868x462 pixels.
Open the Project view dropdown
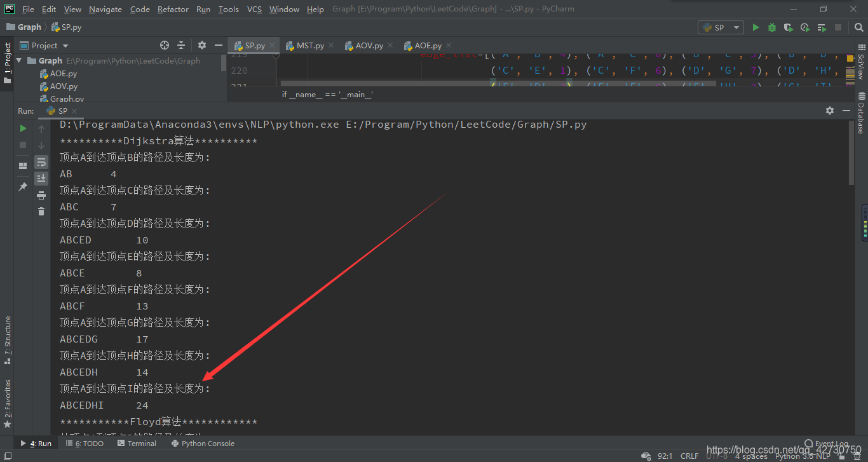click(x=44, y=45)
